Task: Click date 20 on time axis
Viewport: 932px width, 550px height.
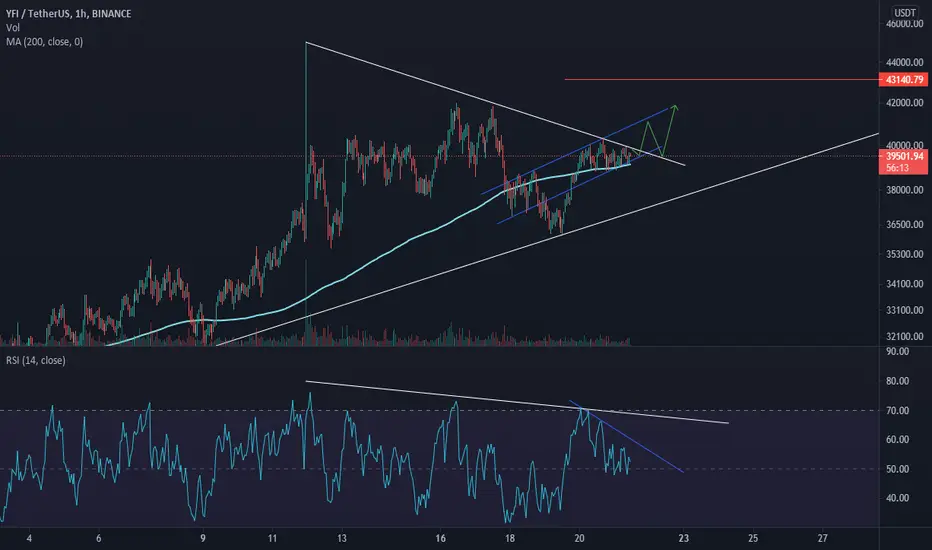Action: (x=580, y=539)
